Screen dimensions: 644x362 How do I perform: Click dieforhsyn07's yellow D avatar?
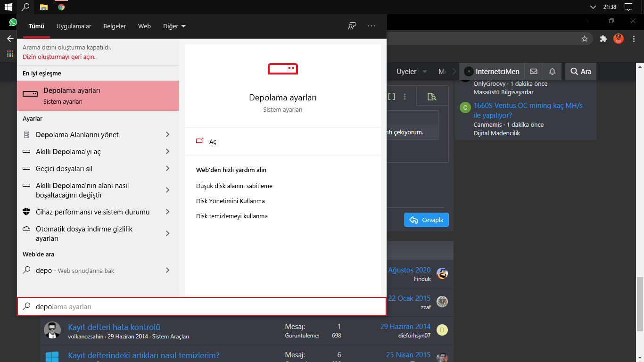click(442, 330)
